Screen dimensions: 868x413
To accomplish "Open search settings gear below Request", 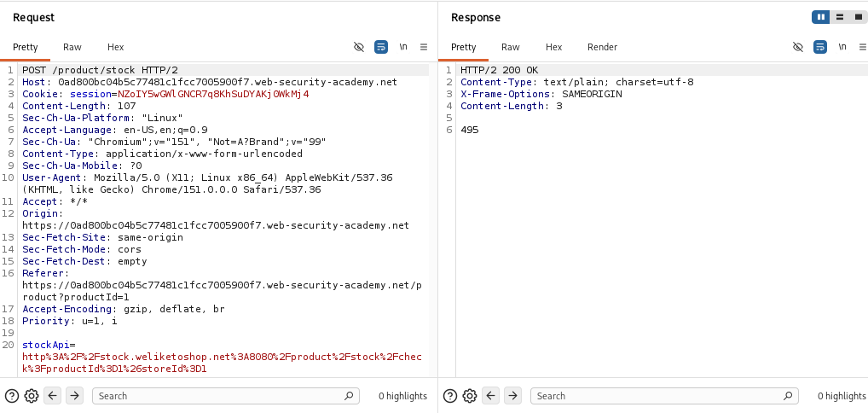I will click(32, 396).
